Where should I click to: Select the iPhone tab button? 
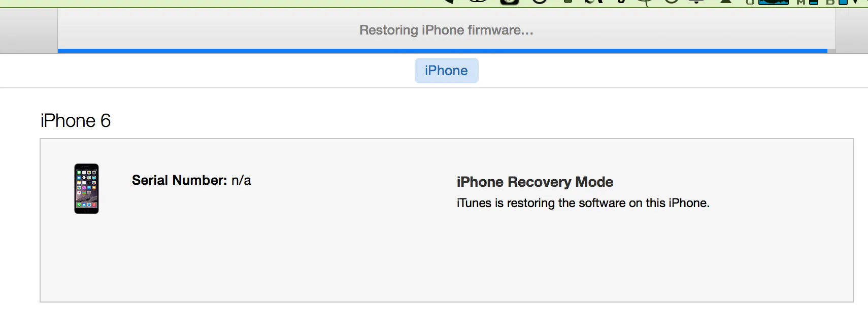tap(446, 71)
